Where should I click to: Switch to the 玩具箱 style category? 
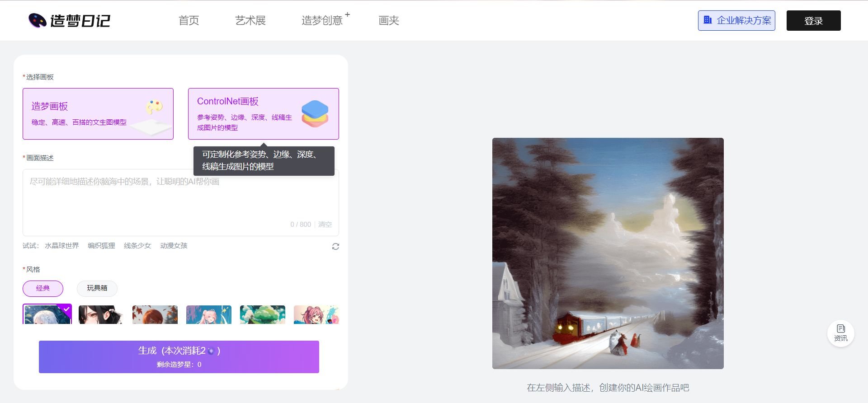[x=97, y=288]
